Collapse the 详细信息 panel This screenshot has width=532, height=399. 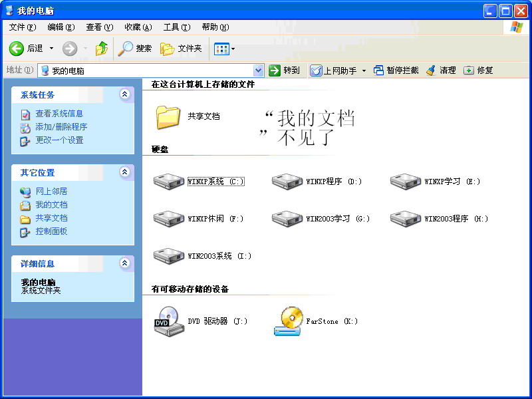click(125, 263)
